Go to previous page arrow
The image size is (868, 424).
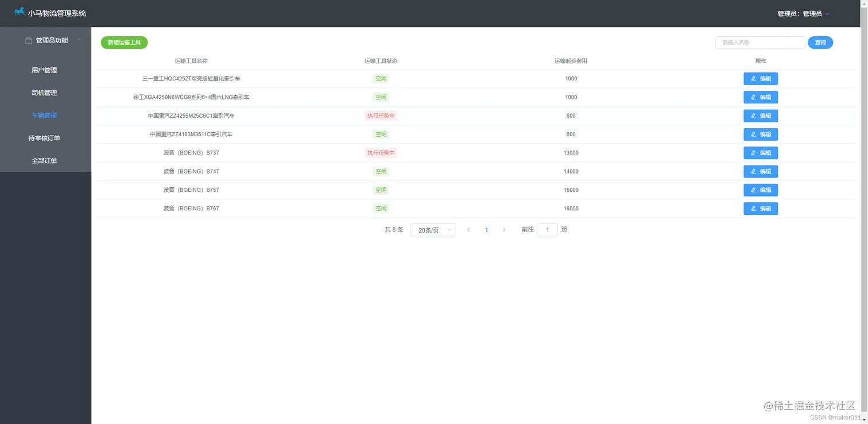click(468, 230)
